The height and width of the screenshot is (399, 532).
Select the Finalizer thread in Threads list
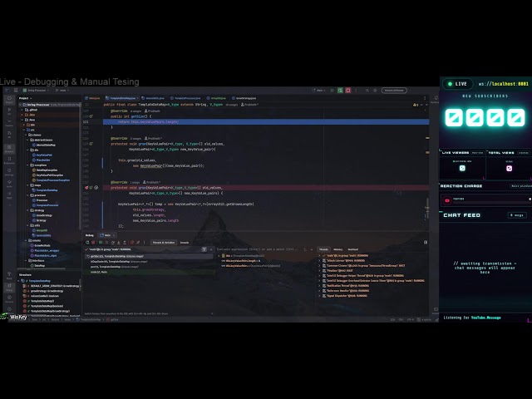[x=340, y=271]
